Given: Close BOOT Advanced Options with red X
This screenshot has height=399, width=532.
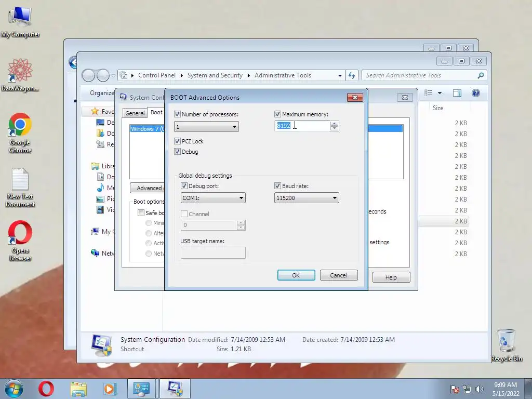Looking at the screenshot, I should click(355, 97).
